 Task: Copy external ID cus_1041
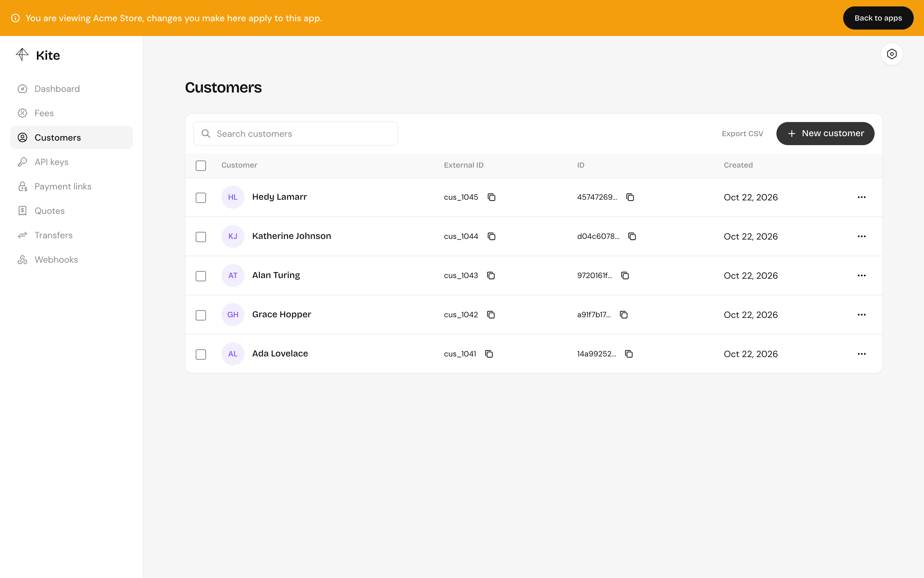click(489, 354)
